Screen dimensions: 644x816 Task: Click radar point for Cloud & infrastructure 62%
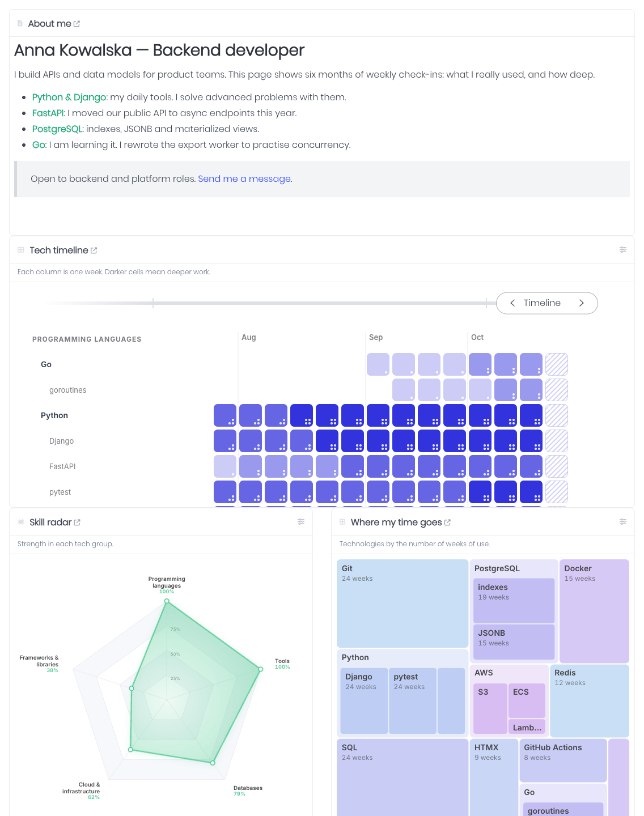click(x=130, y=749)
